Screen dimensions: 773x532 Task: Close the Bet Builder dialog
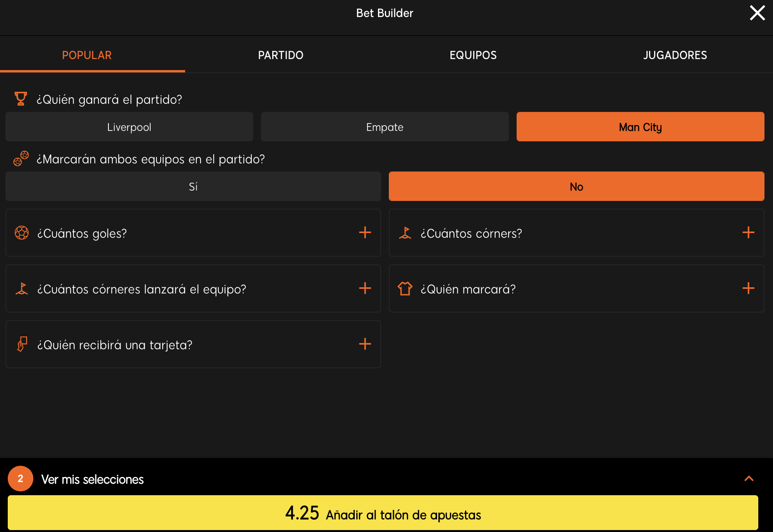tap(757, 13)
